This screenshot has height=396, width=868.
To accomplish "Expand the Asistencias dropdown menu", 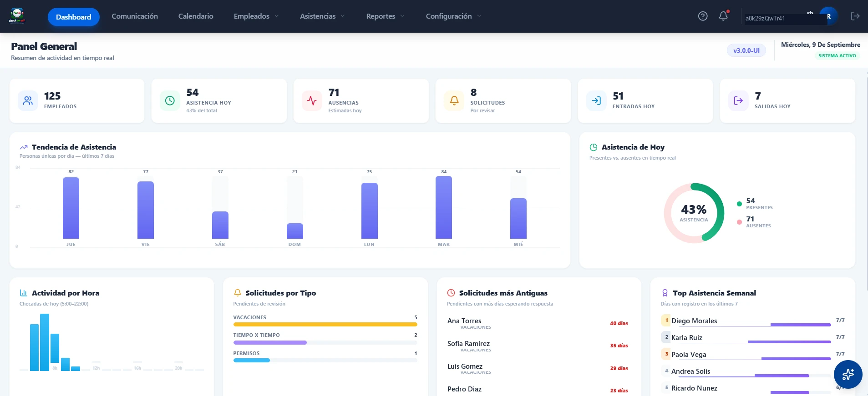I will click(x=322, y=16).
